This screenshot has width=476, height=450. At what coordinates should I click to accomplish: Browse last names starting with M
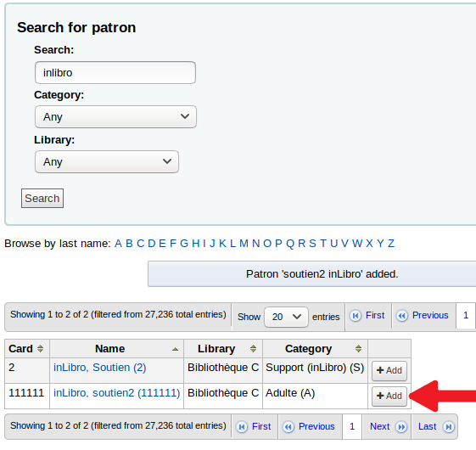(244, 244)
